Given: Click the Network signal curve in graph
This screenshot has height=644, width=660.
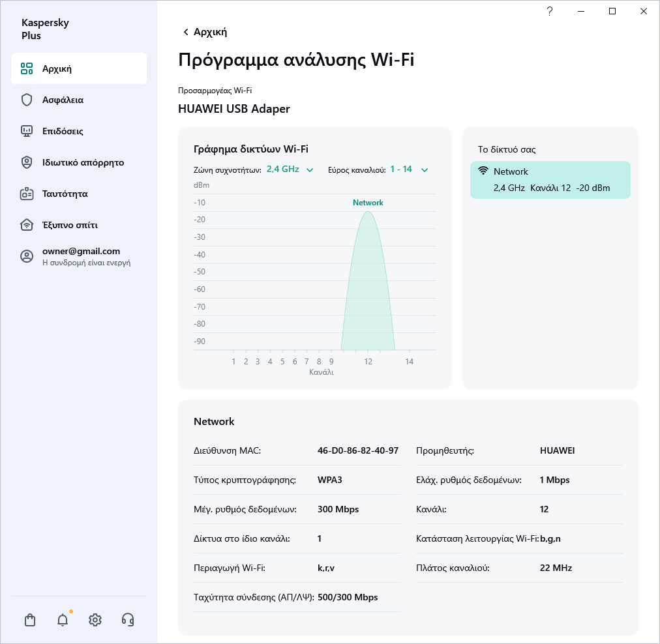Looking at the screenshot, I should tap(368, 287).
